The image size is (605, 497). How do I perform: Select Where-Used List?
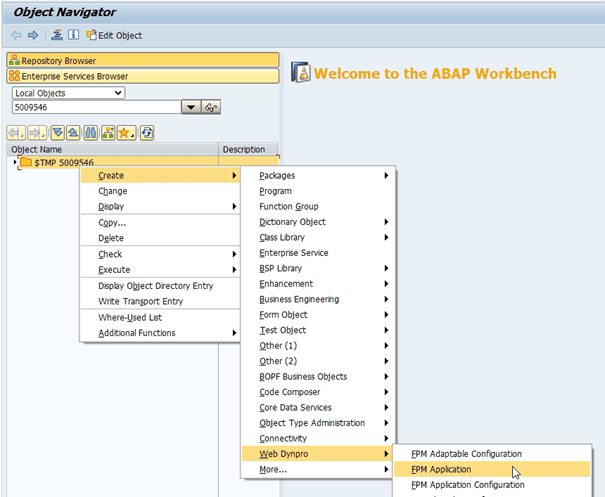[160, 318]
